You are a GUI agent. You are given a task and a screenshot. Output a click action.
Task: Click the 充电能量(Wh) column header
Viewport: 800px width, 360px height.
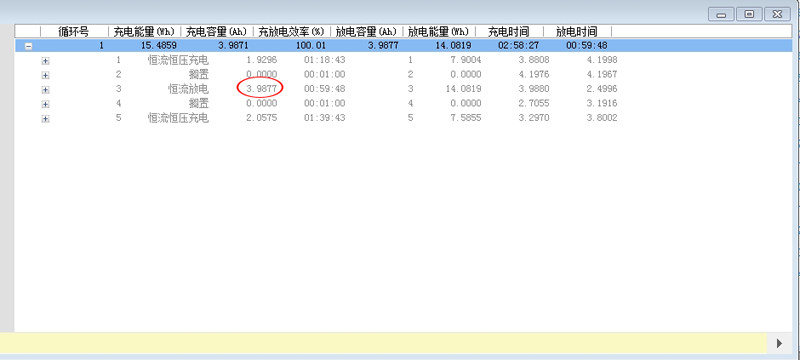(144, 32)
